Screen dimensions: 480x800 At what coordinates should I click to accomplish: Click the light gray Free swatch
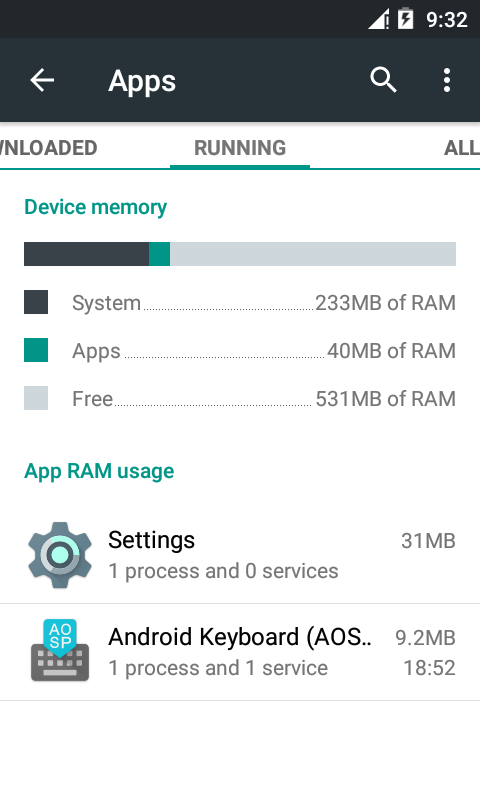[36, 398]
